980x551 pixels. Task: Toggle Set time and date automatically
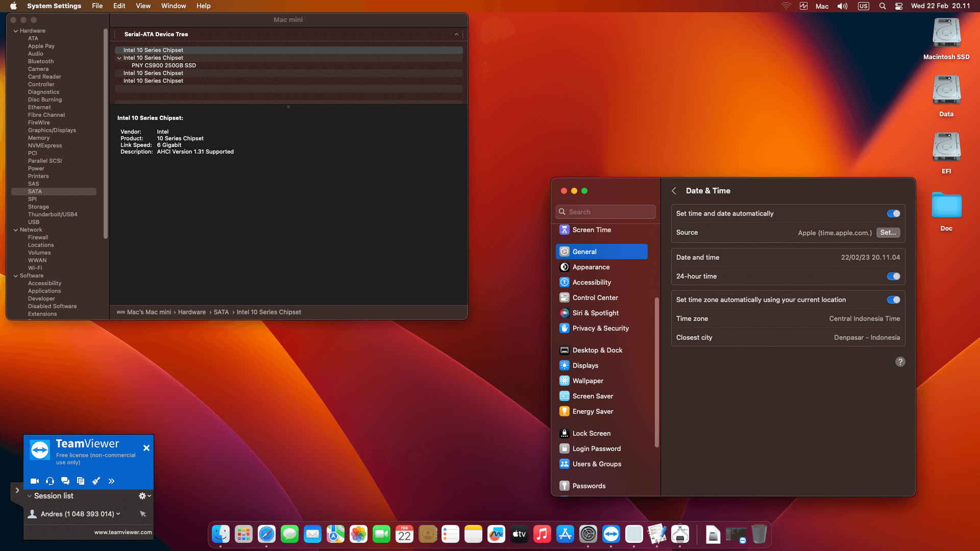click(x=894, y=214)
